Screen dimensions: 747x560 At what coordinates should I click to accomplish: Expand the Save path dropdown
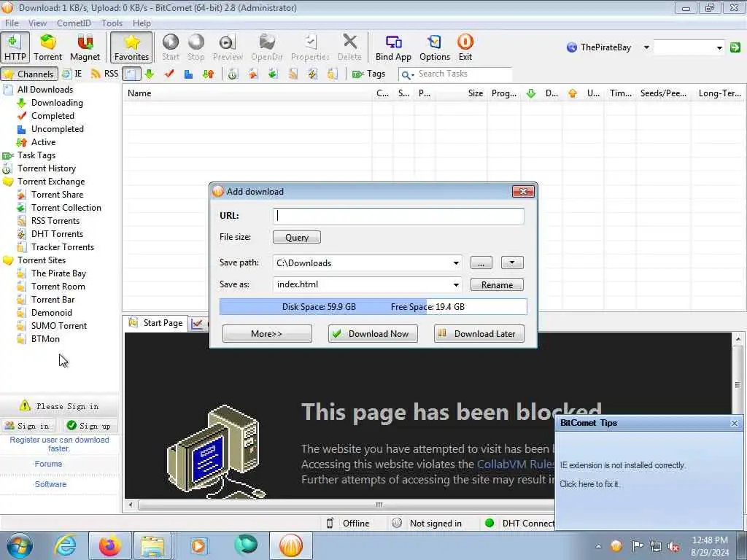click(x=456, y=262)
